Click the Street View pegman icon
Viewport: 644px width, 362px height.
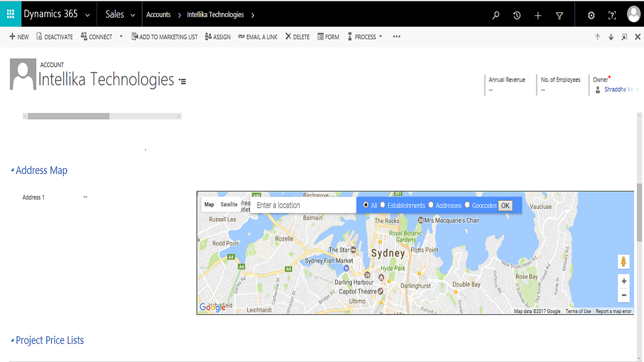pos(624,261)
